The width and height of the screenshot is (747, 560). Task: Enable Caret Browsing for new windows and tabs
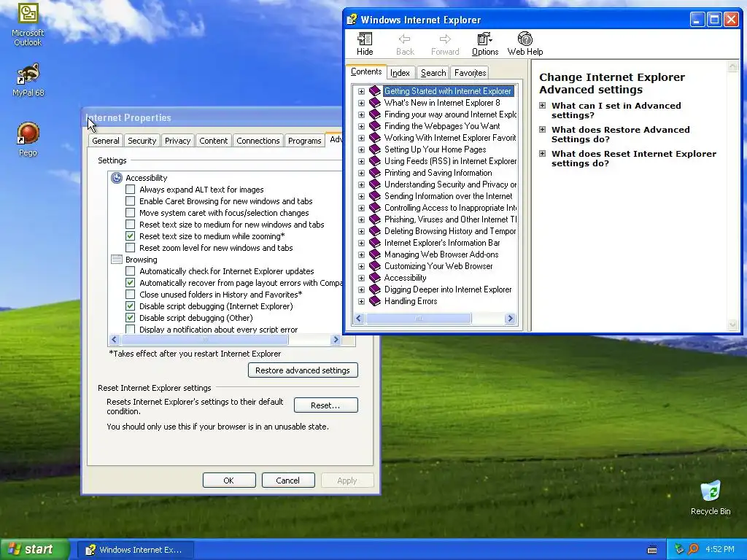pos(130,201)
